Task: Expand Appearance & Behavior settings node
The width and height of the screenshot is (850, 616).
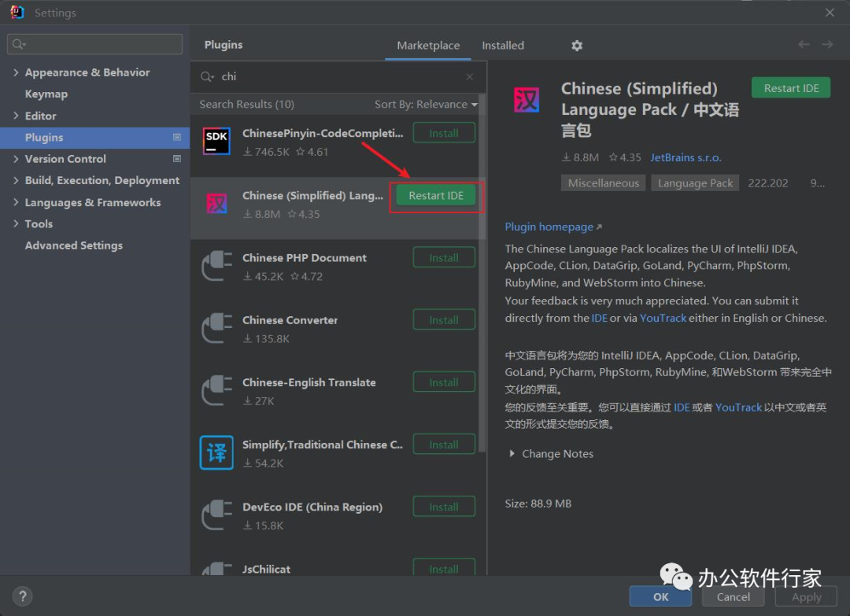Action: click(17, 72)
